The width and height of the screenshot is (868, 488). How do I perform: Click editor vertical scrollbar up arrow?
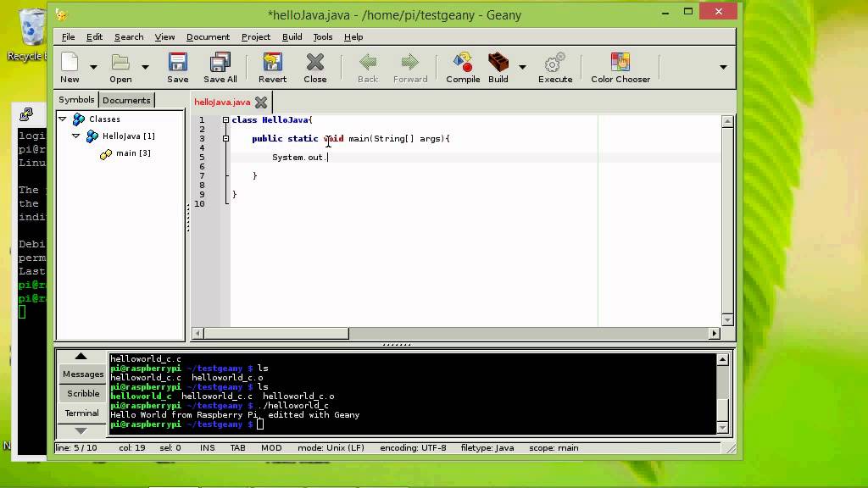pos(727,121)
